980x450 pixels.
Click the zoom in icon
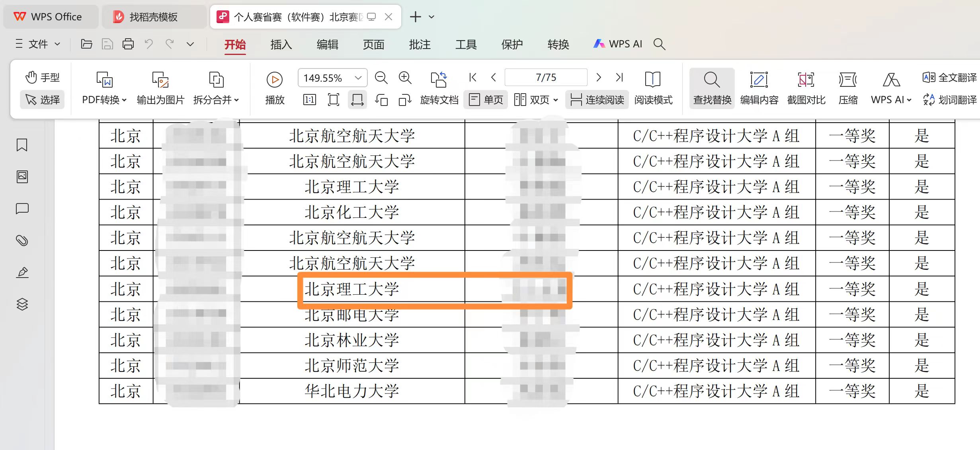(405, 78)
